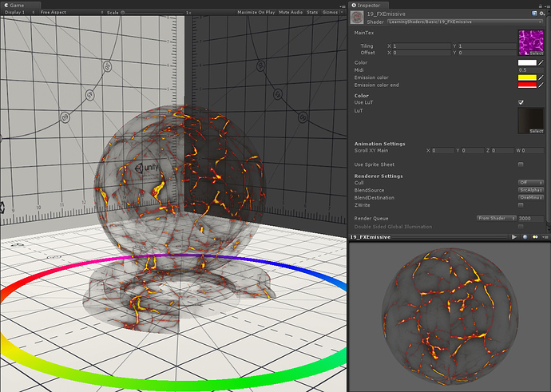Click the MainTex label

363,33
